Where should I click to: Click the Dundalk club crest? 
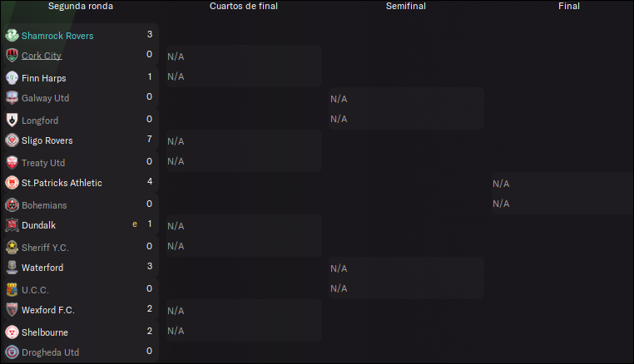(x=12, y=225)
